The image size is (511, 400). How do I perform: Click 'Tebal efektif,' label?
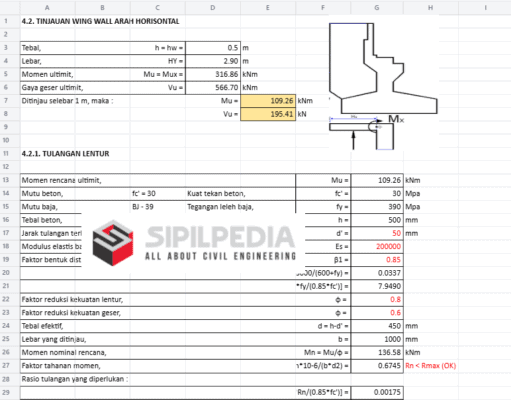42,326
